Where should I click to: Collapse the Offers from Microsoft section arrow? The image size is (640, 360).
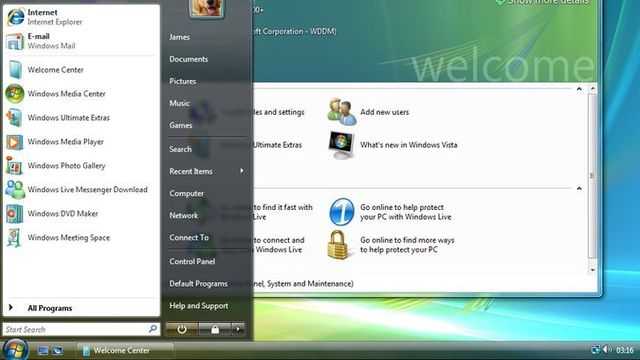pyautogui.click(x=579, y=189)
